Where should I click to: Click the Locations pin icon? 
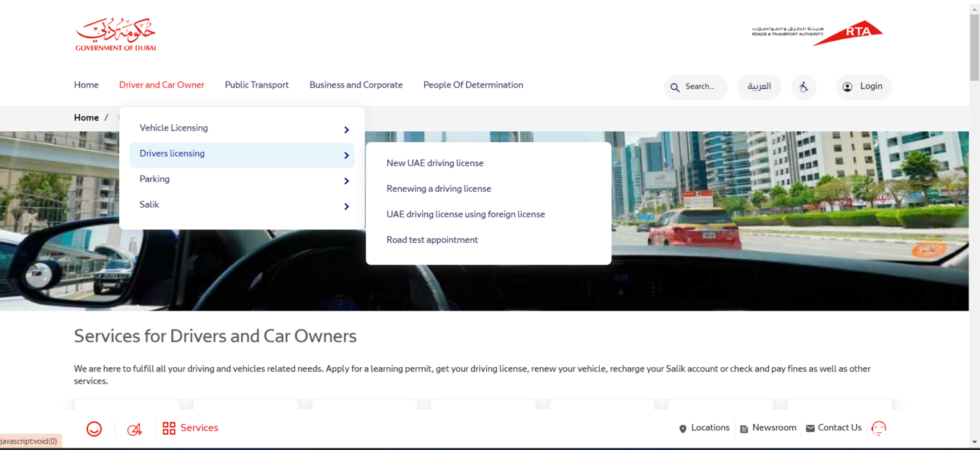[683, 428]
